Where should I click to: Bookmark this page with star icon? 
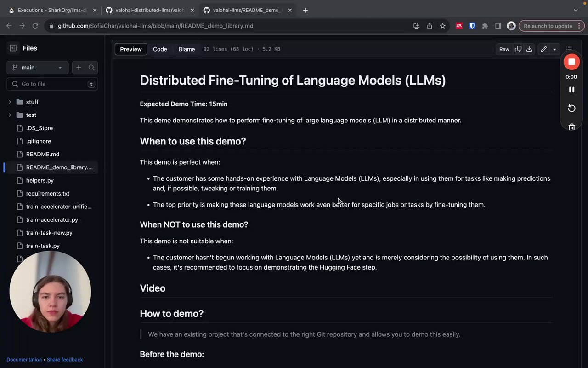[442, 26]
